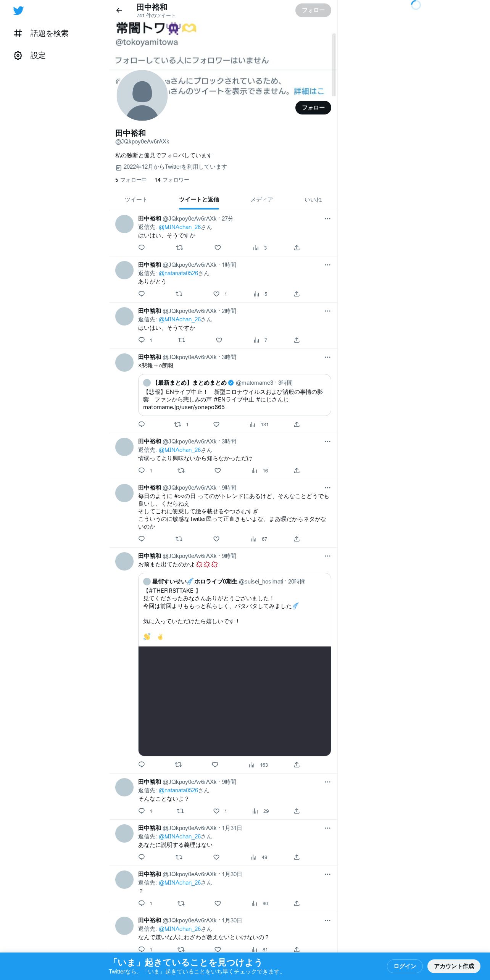Open more options on ×悲報→○朗報 tweet
490x980 pixels.
tap(327, 357)
